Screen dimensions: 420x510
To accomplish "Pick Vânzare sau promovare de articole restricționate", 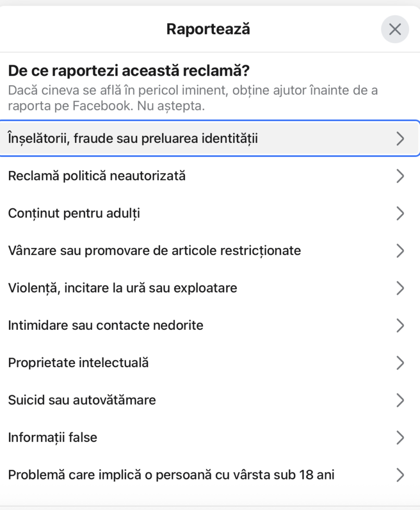I will [x=210, y=251].
